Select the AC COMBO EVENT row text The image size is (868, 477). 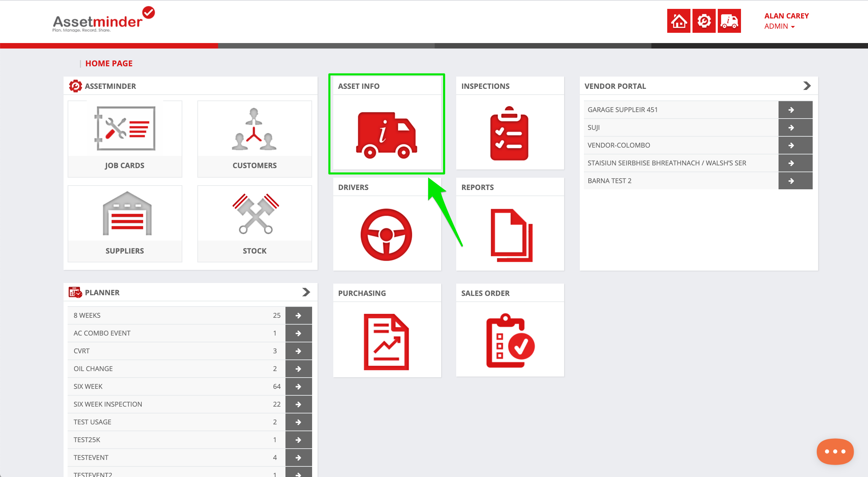(102, 333)
